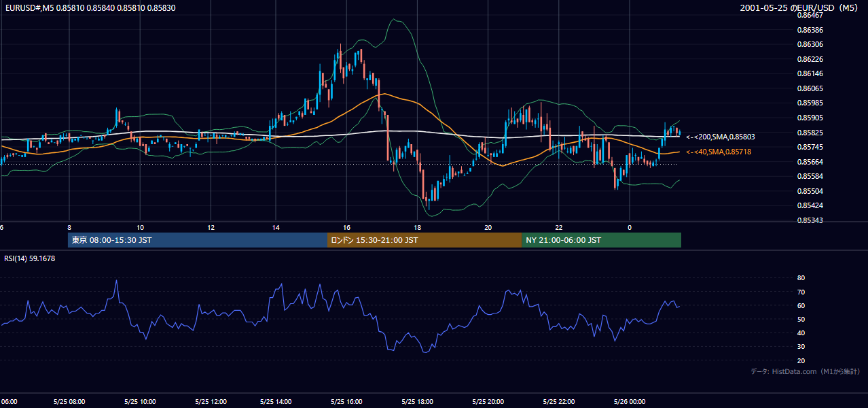
Task: Click the RSI scale value 70
Action: click(x=801, y=292)
